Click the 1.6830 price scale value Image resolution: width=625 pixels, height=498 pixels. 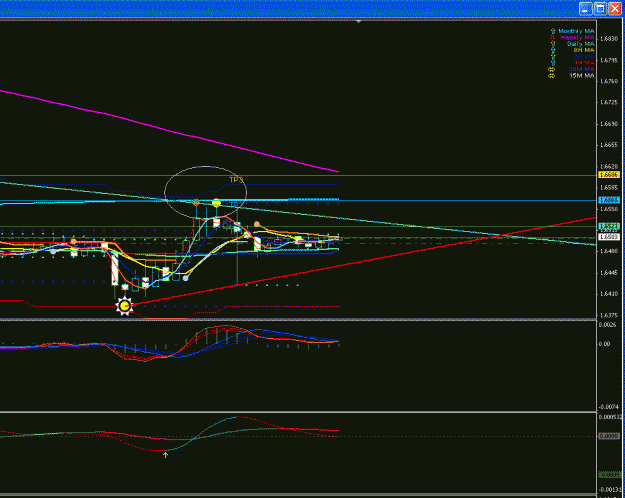tap(609, 39)
